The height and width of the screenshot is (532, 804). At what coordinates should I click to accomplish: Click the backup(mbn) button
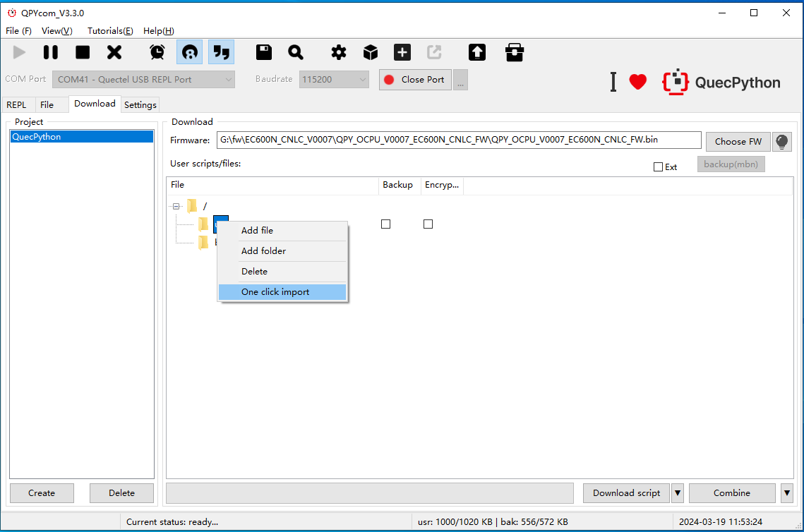pyautogui.click(x=731, y=164)
